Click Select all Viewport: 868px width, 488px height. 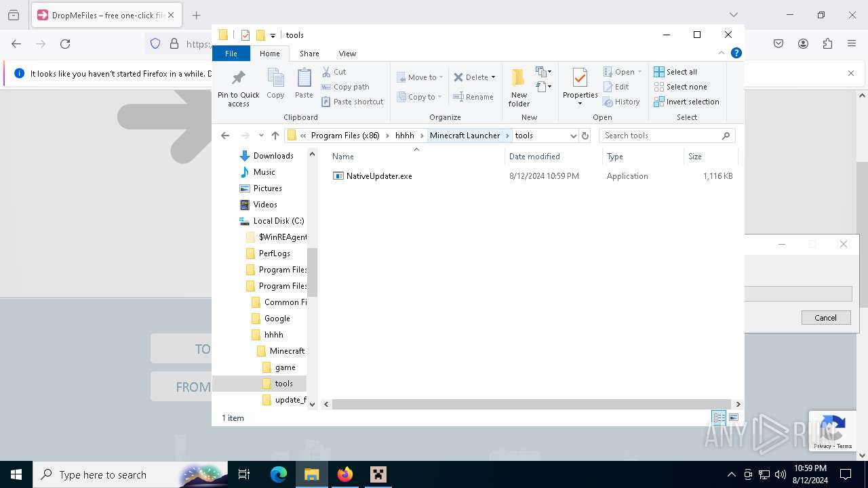point(675,72)
